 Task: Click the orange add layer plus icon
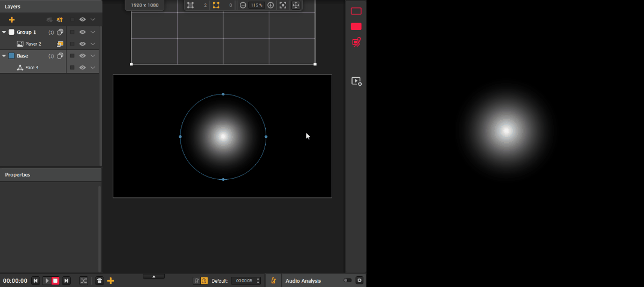pos(12,19)
